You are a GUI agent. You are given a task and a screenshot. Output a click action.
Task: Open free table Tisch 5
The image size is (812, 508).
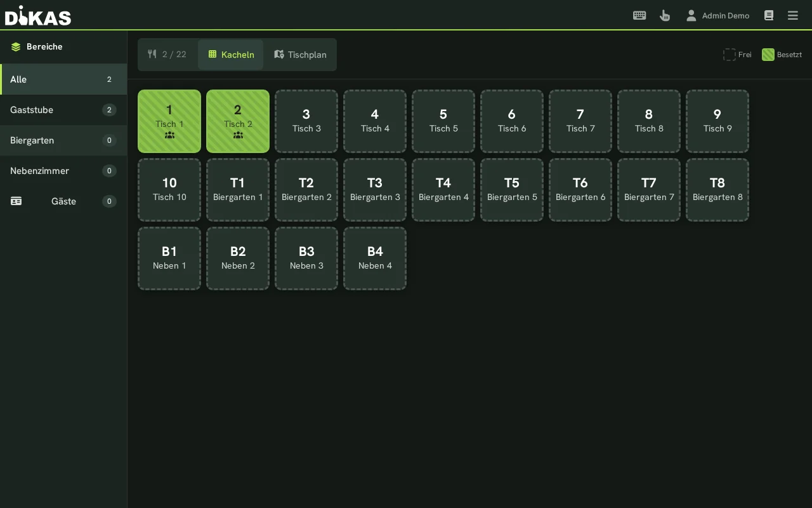click(x=443, y=121)
